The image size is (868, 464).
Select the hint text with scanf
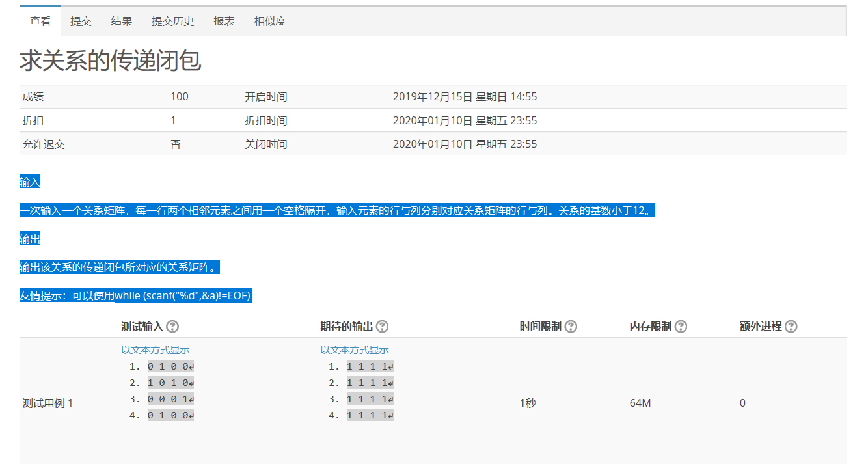pyautogui.click(x=135, y=296)
